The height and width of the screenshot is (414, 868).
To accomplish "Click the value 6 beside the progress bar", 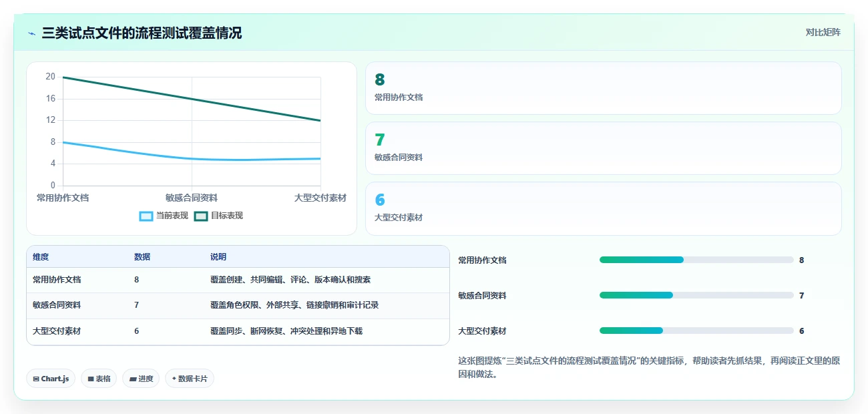I will (802, 331).
